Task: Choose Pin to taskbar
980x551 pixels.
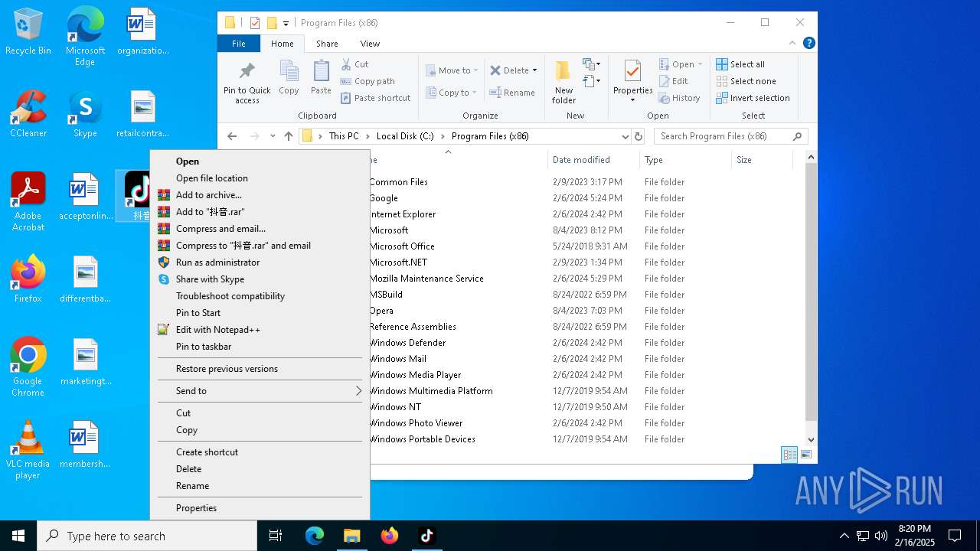Action: click(260, 347)
